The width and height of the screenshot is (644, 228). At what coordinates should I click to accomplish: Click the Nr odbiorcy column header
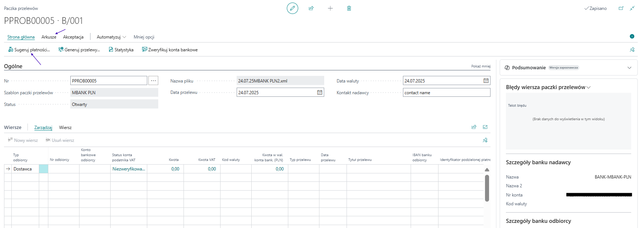(x=59, y=160)
